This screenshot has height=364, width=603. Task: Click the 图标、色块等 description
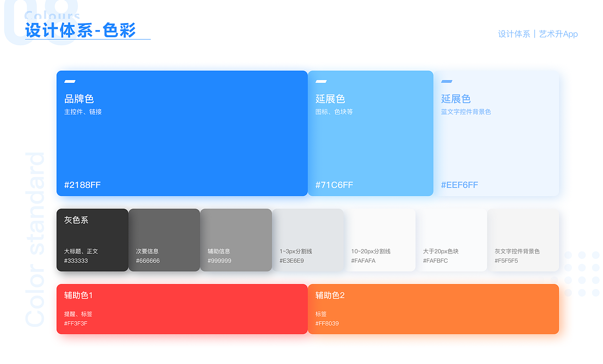pos(334,112)
